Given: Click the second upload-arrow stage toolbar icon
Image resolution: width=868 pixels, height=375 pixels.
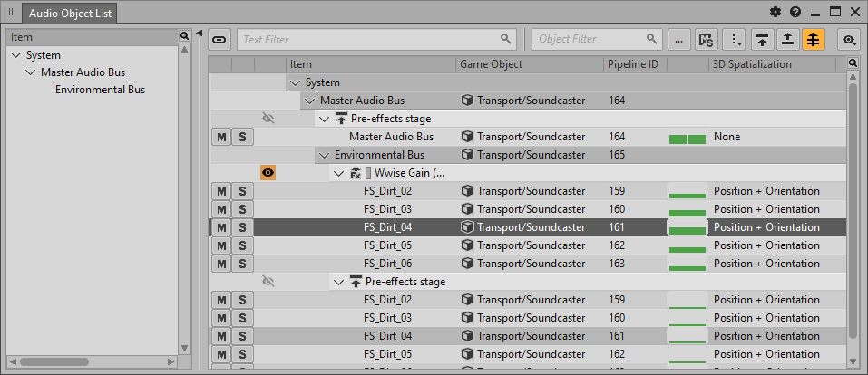Looking at the screenshot, I should pos(788,39).
